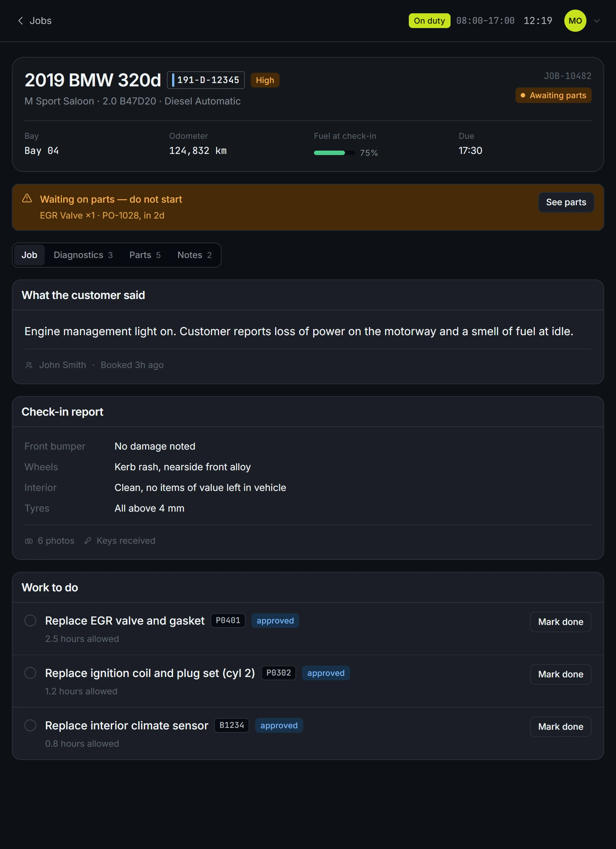
Task: Click the key icon beside Keys received
Action: tap(88, 540)
